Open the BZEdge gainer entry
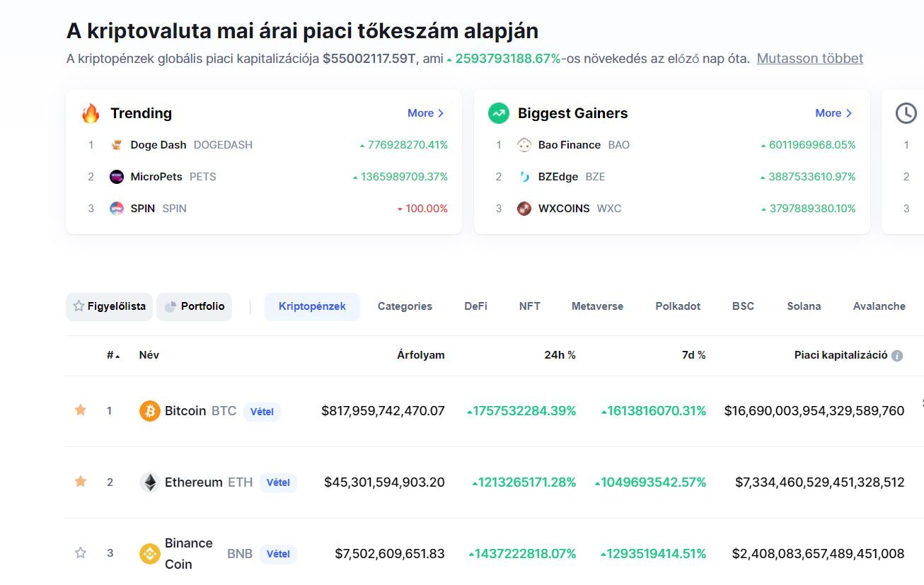Image resolution: width=924 pixels, height=585 pixels. click(558, 177)
